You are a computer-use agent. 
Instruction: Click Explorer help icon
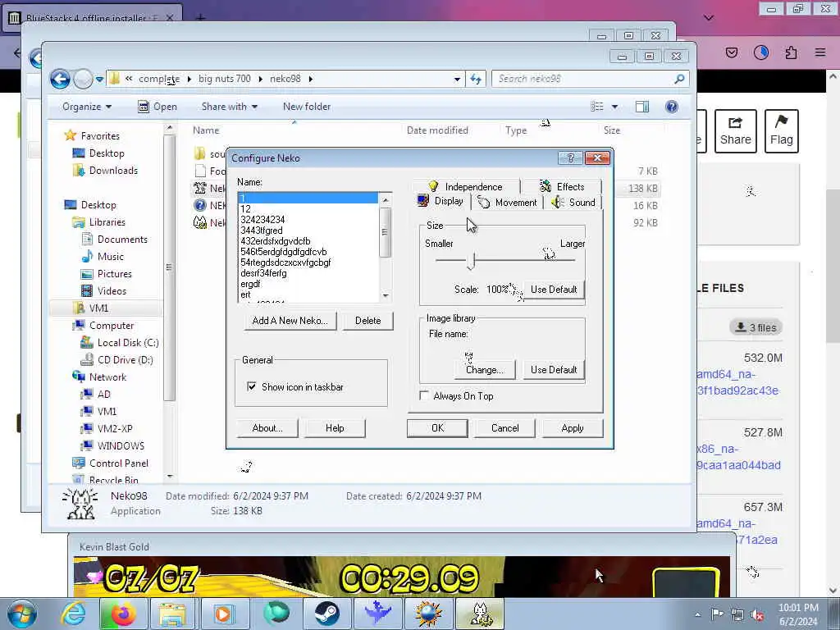[x=671, y=107]
